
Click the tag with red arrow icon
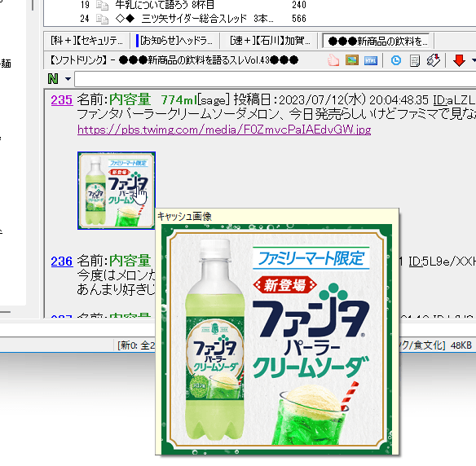coord(433,60)
